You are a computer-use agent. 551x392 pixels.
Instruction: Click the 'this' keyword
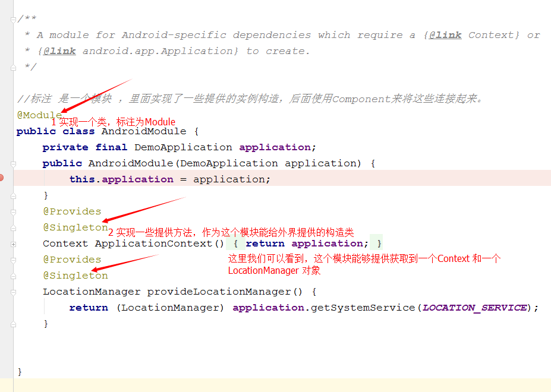click(82, 179)
